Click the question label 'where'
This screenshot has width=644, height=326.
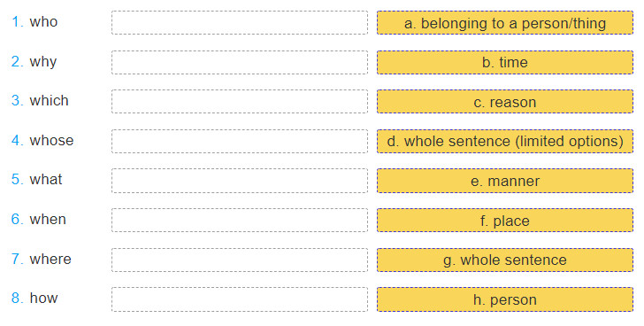click(x=50, y=259)
